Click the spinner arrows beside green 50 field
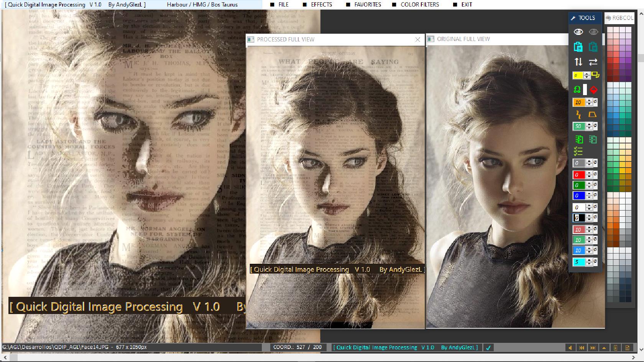 point(590,126)
